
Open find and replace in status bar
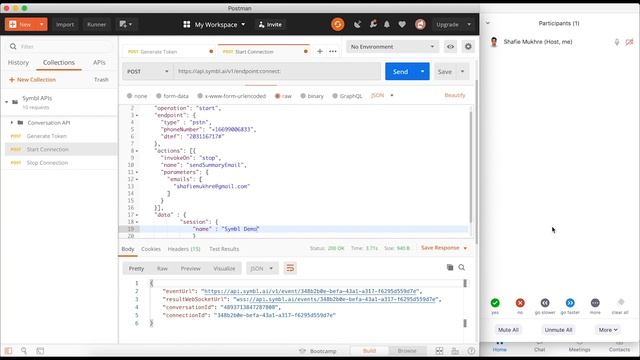tap(24, 351)
